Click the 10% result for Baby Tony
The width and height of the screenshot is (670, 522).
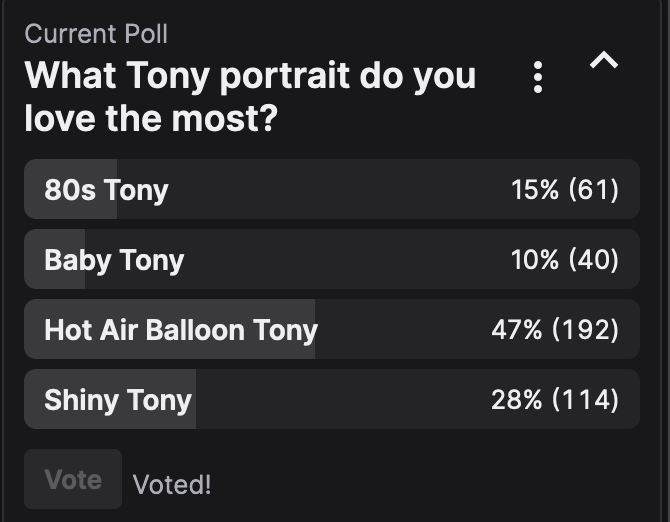535,260
